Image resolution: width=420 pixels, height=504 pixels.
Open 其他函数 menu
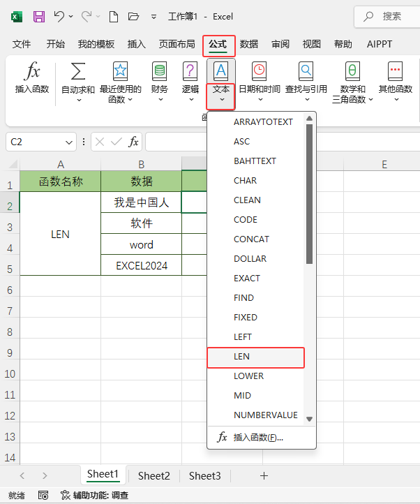point(396,82)
